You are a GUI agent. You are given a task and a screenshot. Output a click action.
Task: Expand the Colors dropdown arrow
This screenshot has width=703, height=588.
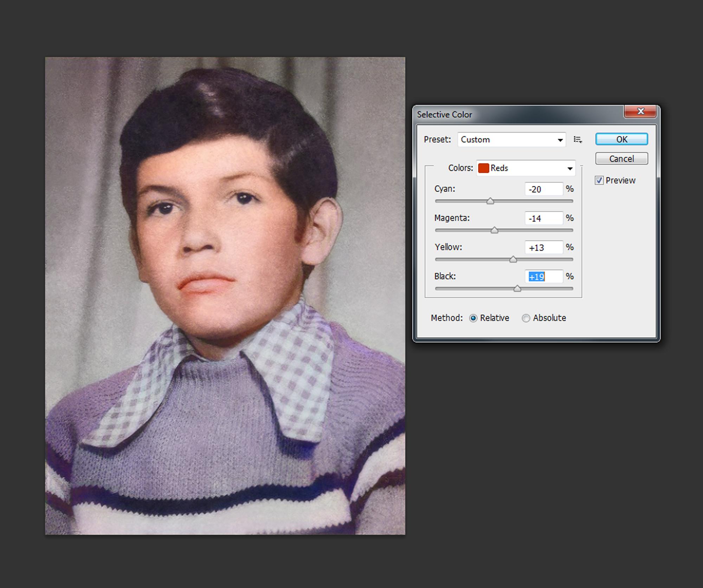[570, 168]
